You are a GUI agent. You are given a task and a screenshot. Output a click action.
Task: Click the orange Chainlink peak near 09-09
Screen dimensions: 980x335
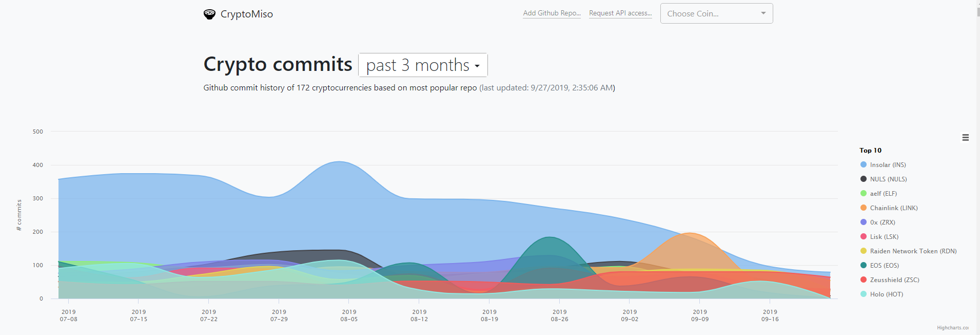coord(690,234)
